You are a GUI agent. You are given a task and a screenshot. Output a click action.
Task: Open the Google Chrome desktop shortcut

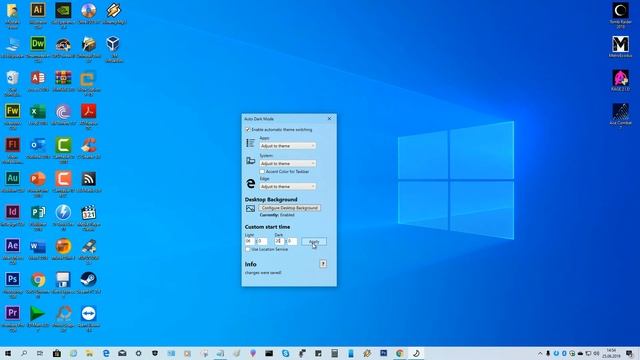click(x=38, y=280)
